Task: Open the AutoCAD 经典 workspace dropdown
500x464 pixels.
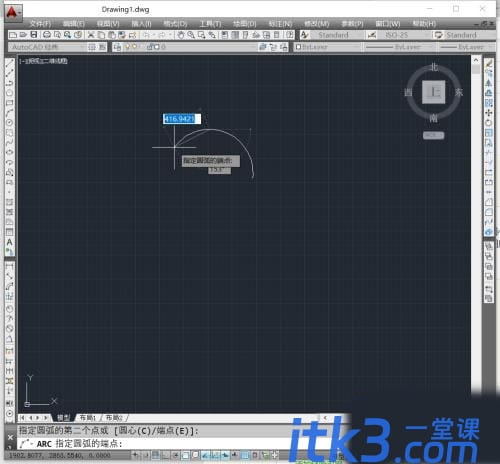Action: coord(47,47)
